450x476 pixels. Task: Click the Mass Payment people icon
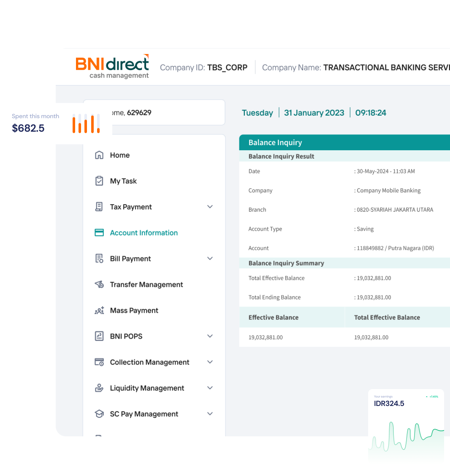[99, 310]
